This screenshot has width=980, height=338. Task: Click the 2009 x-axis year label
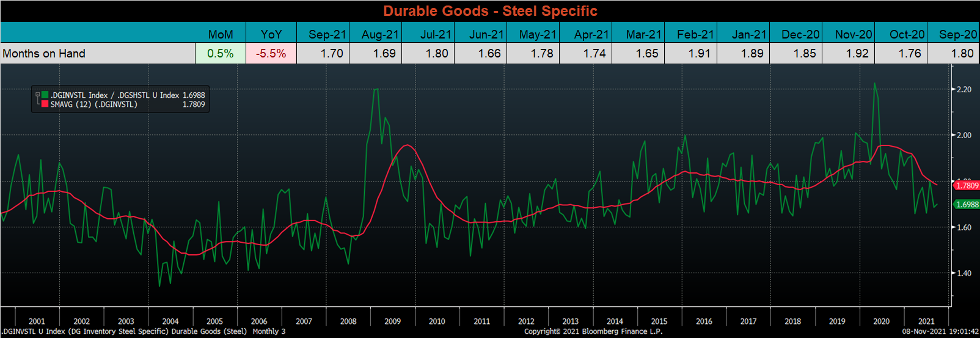pyautogui.click(x=393, y=321)
